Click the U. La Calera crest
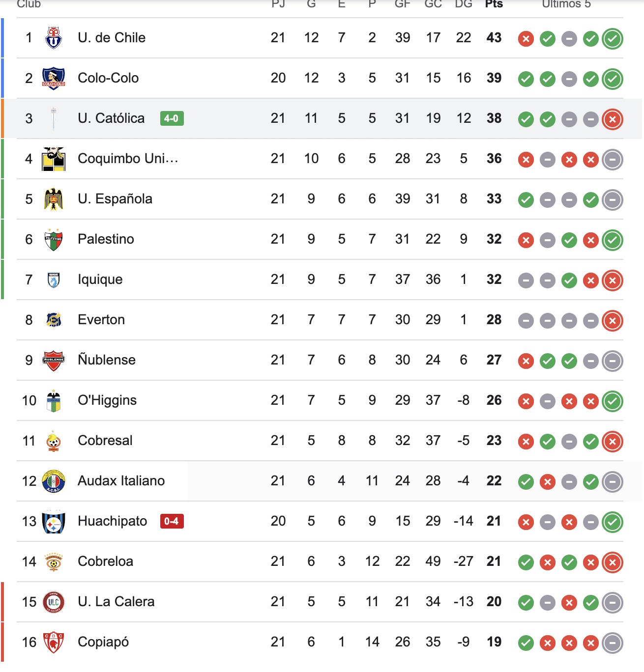Screen dimensions: 644x672 (54, 602)
